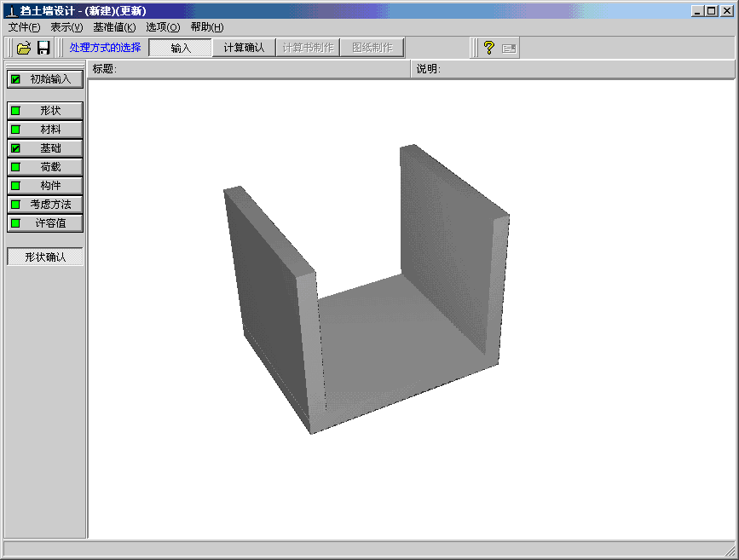Switch to 输入 processing mode

(x=180, y=48)
